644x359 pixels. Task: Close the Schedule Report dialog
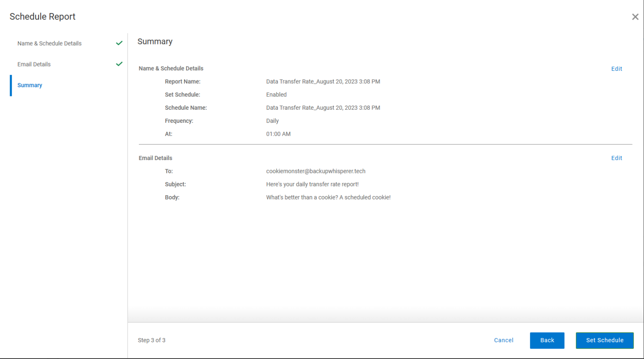point(635,16)
